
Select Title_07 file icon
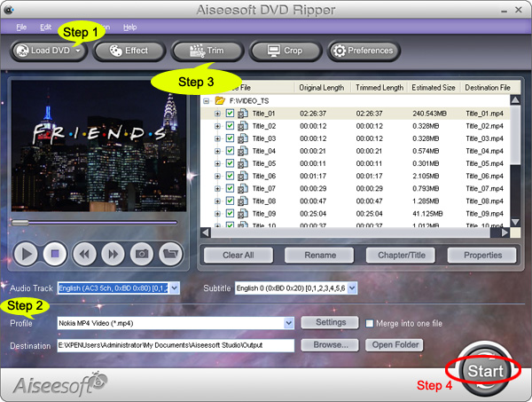(x=243, y=189)
